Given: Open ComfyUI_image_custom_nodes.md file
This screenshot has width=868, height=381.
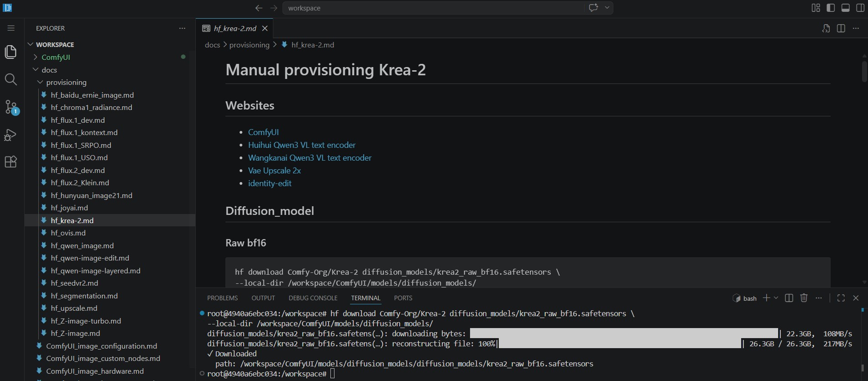Looking at the screenshot, I should click(103, 358).
